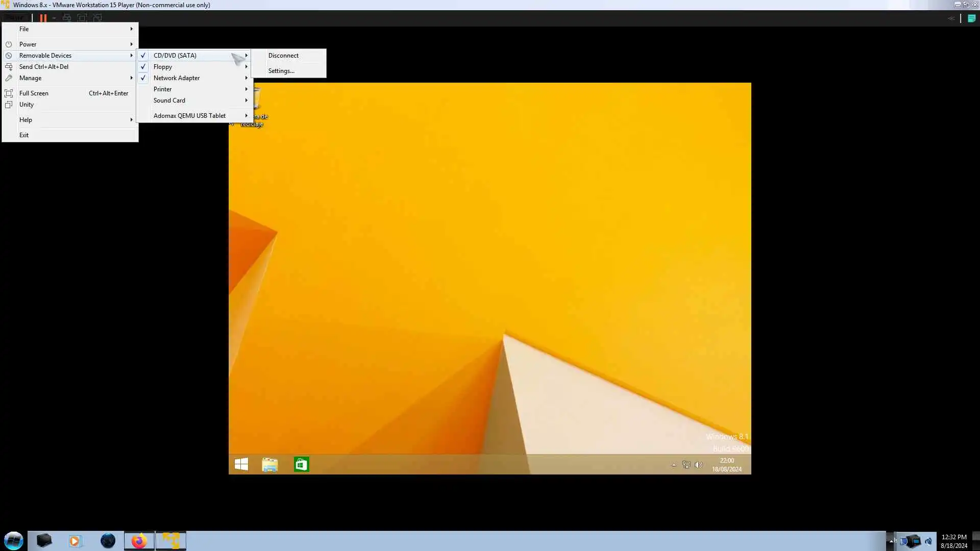The image size is (980, 551).
Task: Click the Unity mode toolbar icon
Action: coord(97,18)
